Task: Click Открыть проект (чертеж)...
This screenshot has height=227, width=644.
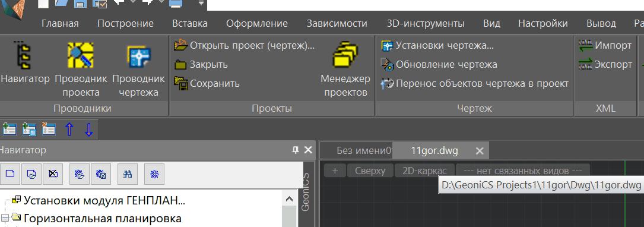Action: pyautogui.click(x=245, y=45)
